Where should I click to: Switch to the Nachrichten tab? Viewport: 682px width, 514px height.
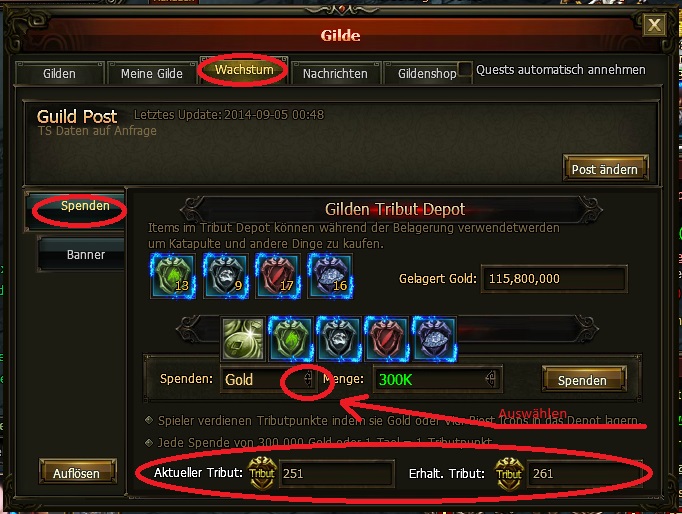(x=335, y=73)
